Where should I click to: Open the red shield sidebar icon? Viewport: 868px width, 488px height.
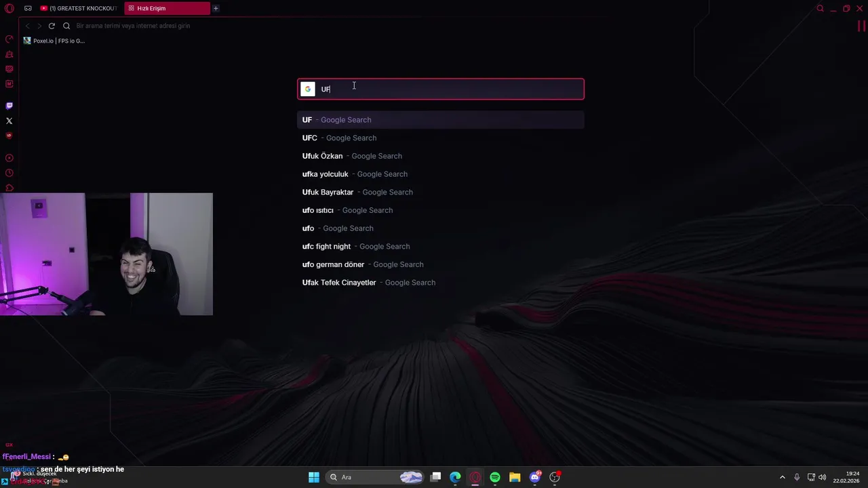click(9, 136)
